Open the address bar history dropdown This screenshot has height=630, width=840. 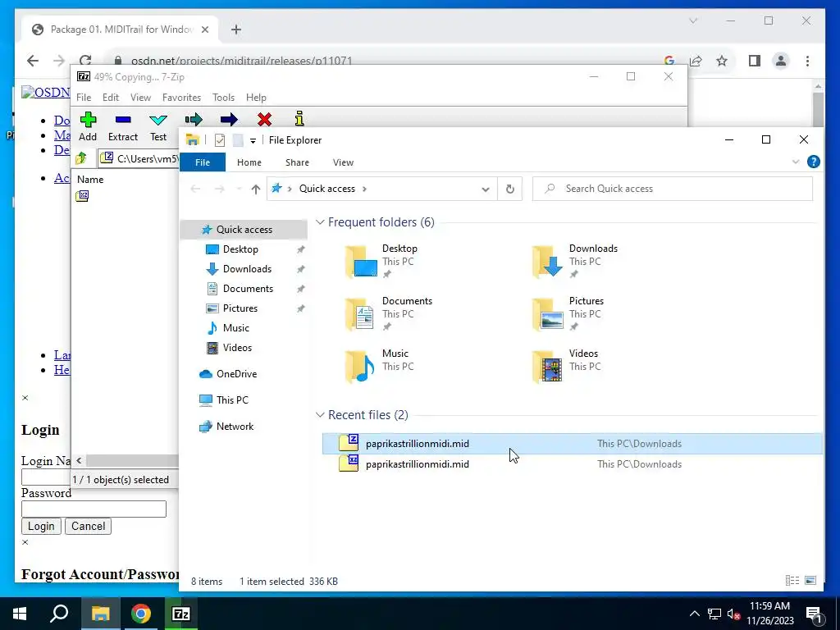point(486,189)
